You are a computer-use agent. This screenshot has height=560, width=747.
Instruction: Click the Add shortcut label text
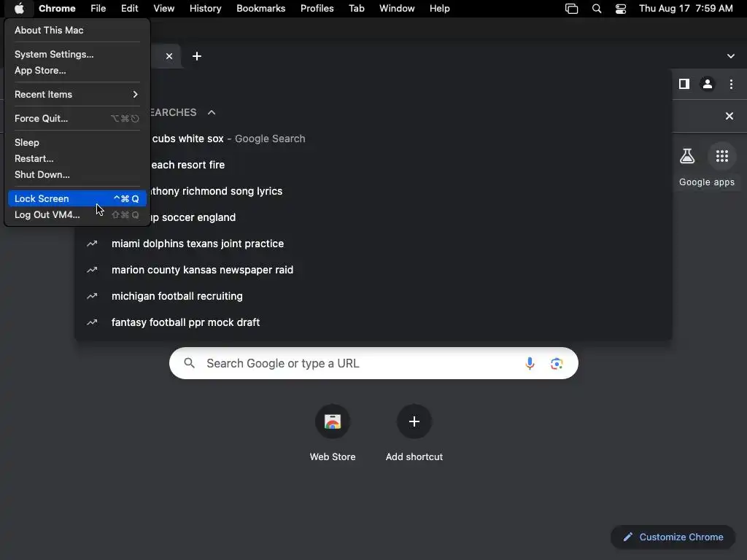tap(414, 456)
